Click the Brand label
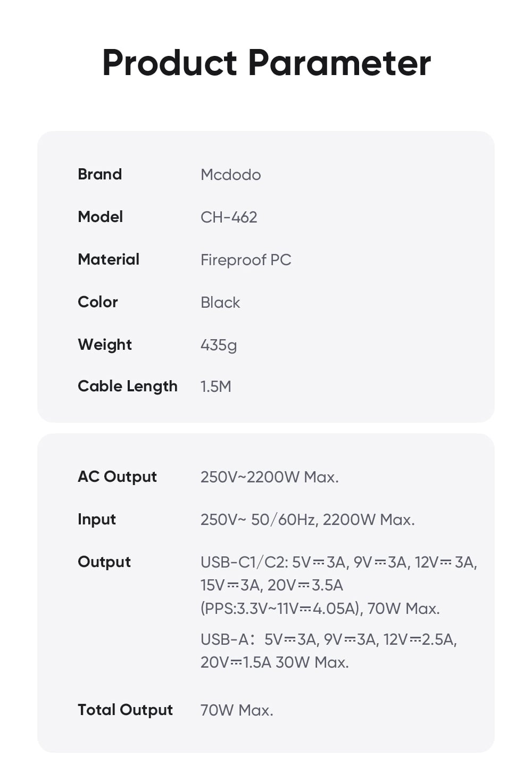 click(x=99, y=174)
